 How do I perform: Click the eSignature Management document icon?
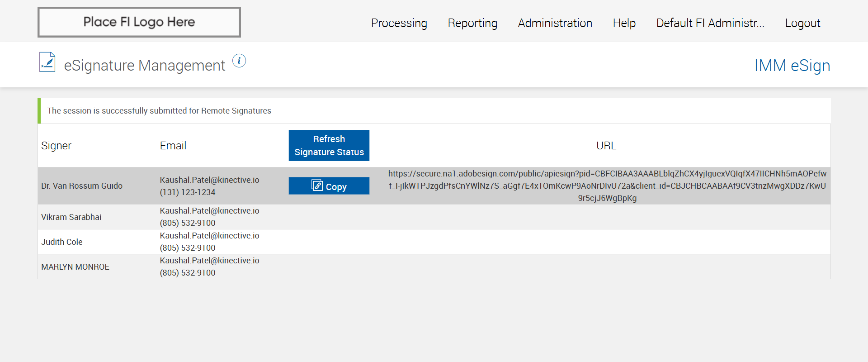(x=47, y=62)
